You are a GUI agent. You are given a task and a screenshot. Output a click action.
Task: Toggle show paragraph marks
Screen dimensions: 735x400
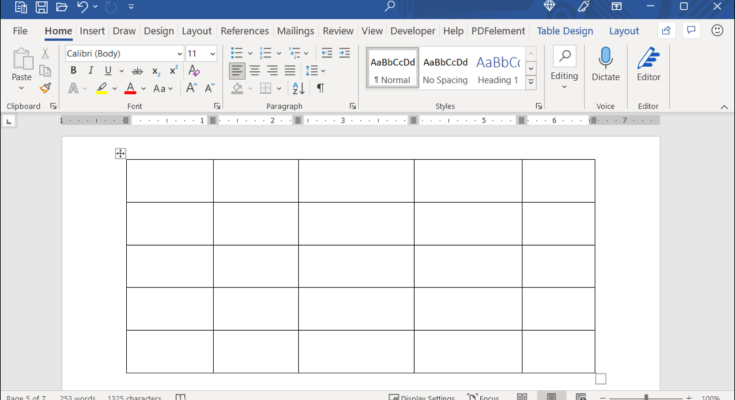[x=320, y=88]
